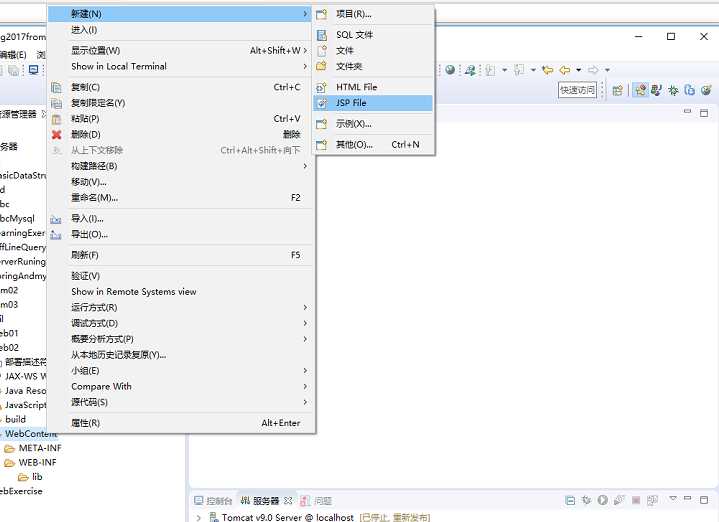This screenshot has height=522, width=719.
Task: Switch to the Java EE perspective icon
Action: [640, 90]
